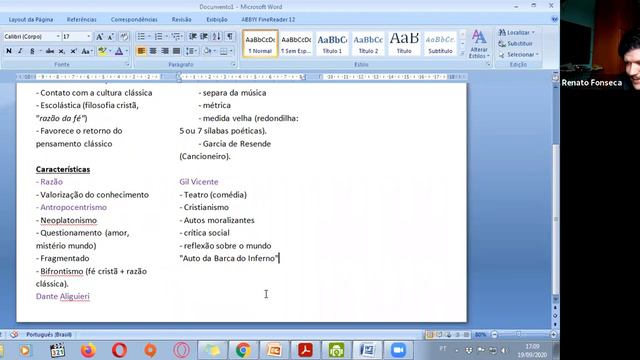Apply the Sem Espaçamento style

(x=296, y=44)
